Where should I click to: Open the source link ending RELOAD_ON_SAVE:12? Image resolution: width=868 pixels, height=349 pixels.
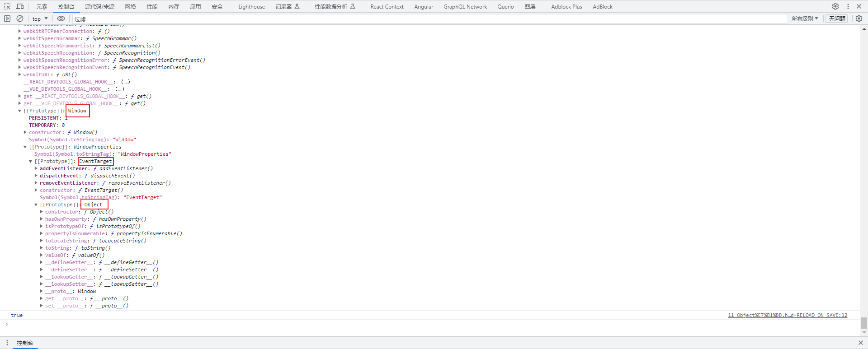pyautogui.click(x=787, y=315)
